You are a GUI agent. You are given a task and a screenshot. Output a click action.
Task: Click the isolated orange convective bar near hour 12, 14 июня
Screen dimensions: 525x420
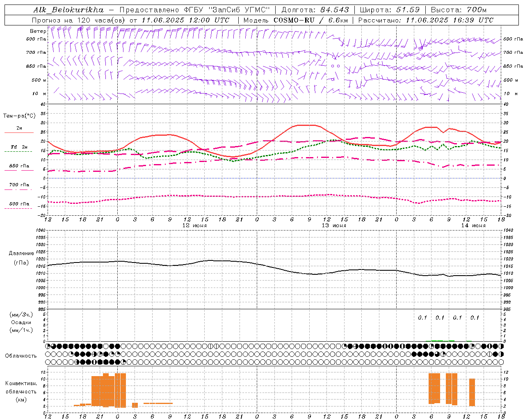coord(472,393)
